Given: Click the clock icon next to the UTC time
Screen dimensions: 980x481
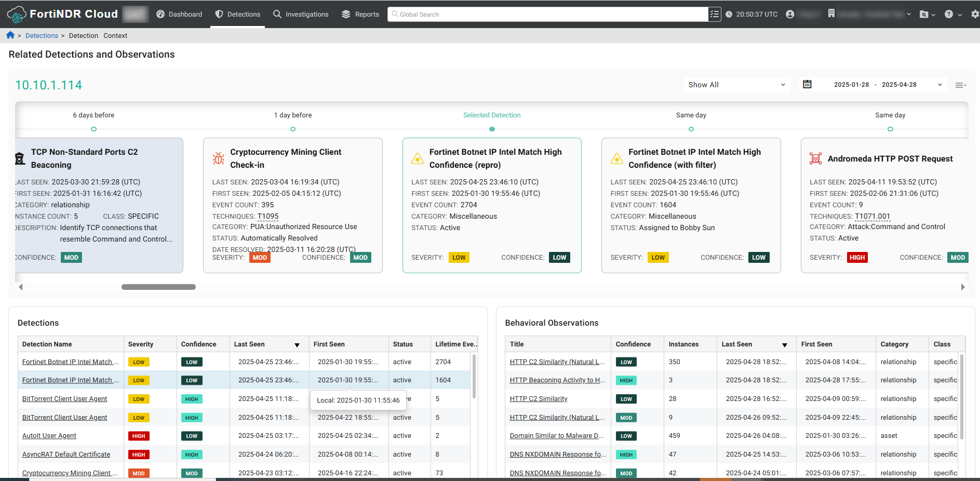Looking at the screenshot, I should pos(728,14).
